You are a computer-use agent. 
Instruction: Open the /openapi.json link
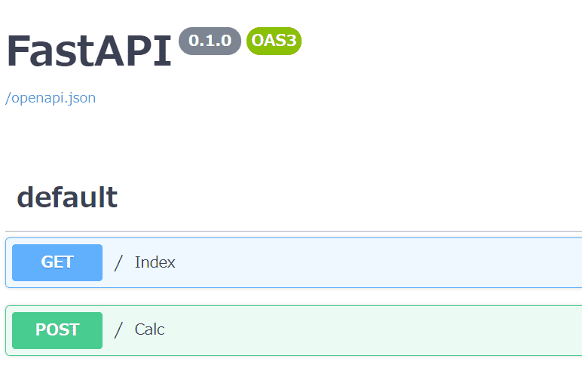[x=51, y=98]
